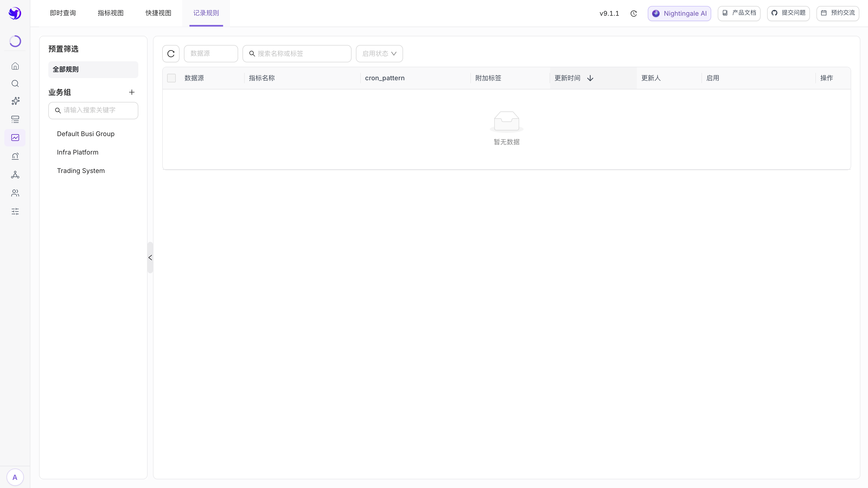The image size is (868, 488).
Task: Click the sparkle AI icon in the sidebar
Action: [15, 101]
